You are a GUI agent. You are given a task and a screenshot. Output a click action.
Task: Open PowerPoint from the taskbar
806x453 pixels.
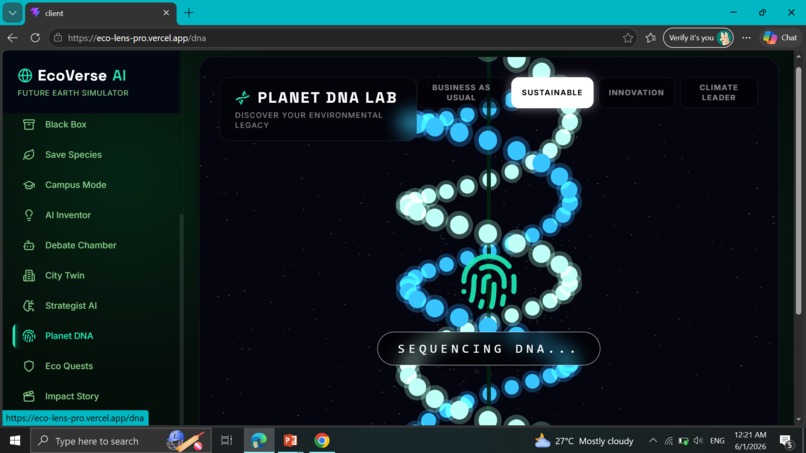click(x=290, y=441)
